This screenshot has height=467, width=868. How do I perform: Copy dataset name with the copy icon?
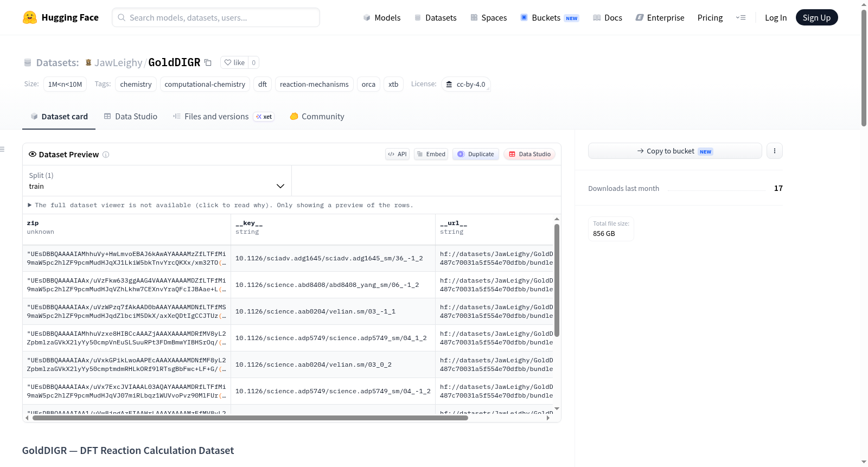point(208,62)
